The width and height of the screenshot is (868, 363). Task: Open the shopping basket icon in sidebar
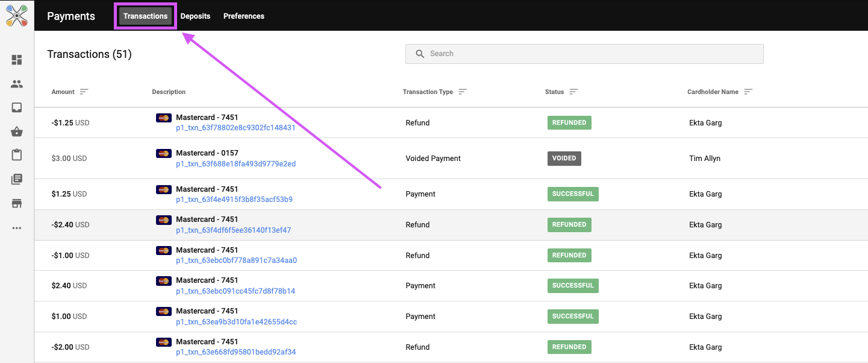[x=17, y=131]
